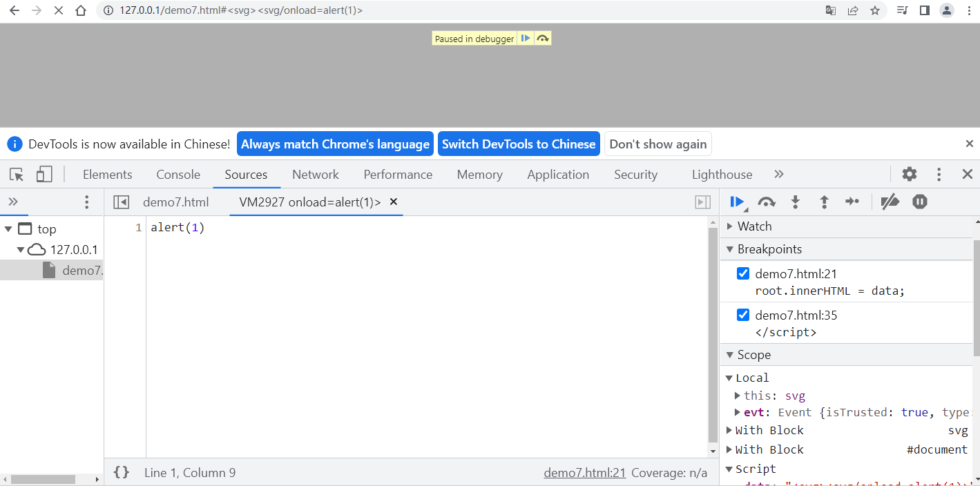Resume execution from the Paused in debugger overlay
The image size is (980, 486).
(x=526, y=39)
